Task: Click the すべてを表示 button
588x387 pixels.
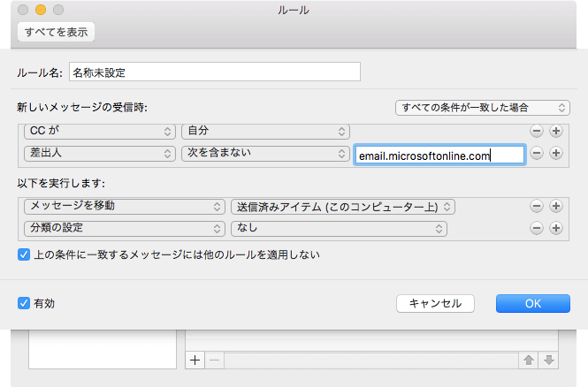Action: pos(57,32)
